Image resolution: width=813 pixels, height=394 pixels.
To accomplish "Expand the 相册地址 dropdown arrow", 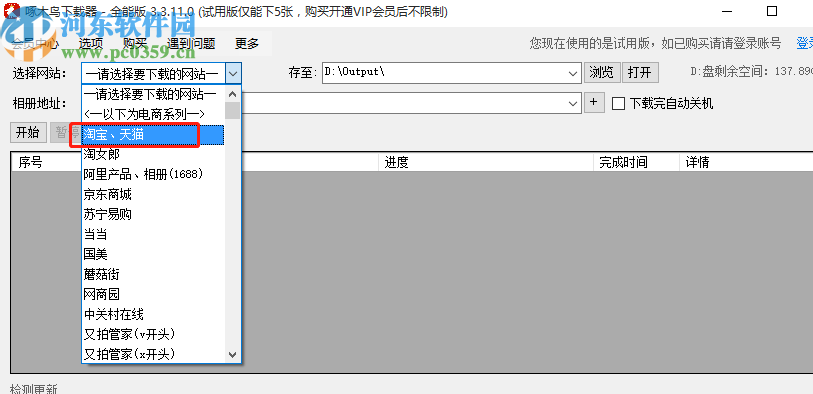I will click(x=573, y=103).
